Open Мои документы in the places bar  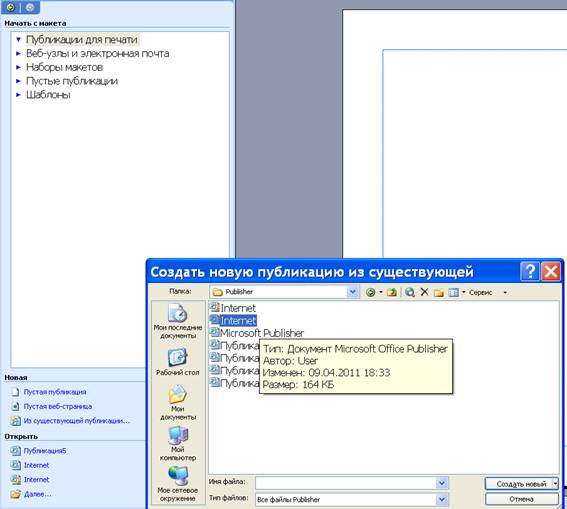pos(178,402)
